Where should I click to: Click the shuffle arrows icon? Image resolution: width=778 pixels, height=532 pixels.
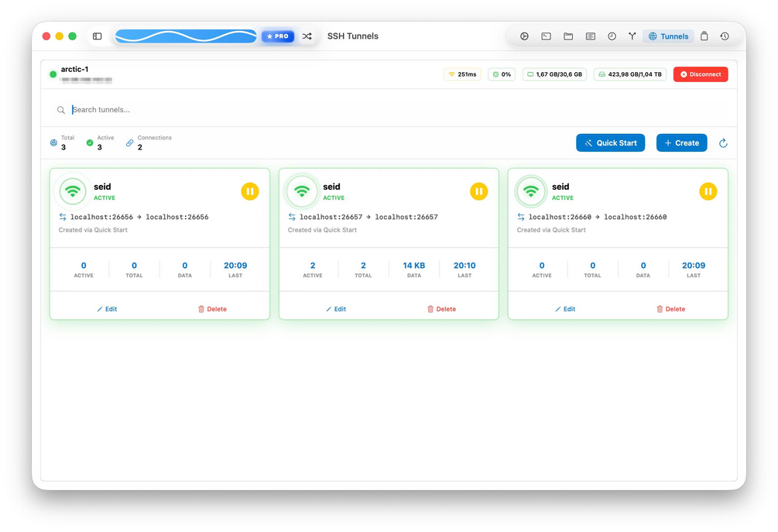(x=307, y=36)
